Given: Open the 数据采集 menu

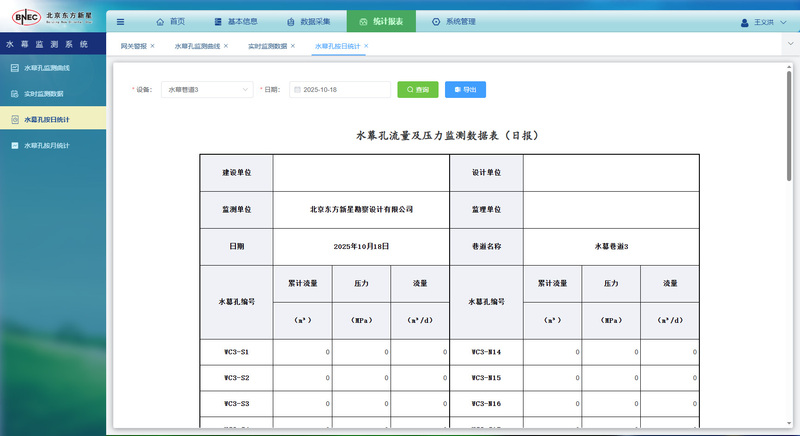Looking at the screenshot, I should (309, 21).
